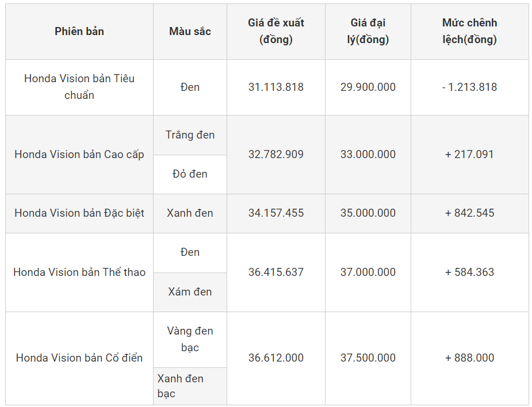Select the "Đỏ đen" color cell

click(x=190, y=174)
